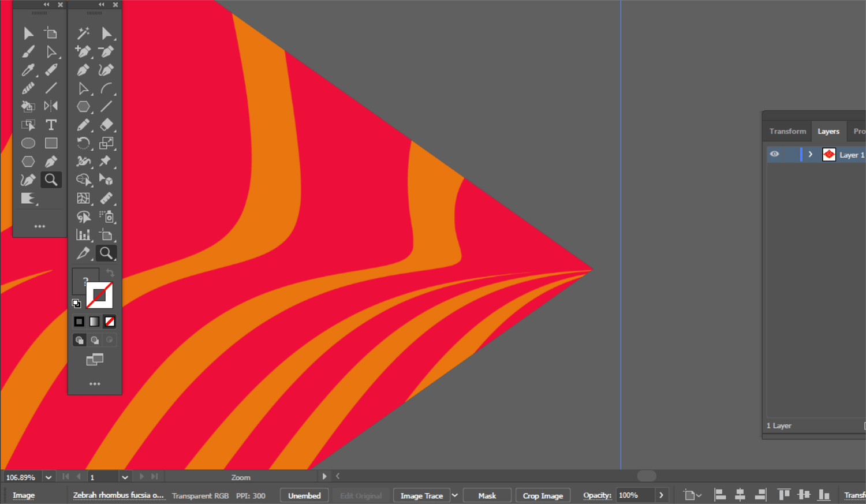Select the Rotate tool

(84, 143)
